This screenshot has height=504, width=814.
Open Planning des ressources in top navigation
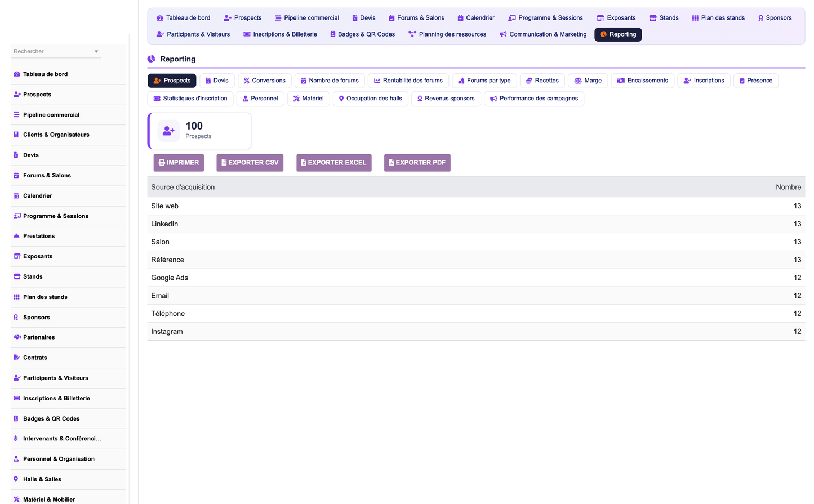(x=447, y=34)
